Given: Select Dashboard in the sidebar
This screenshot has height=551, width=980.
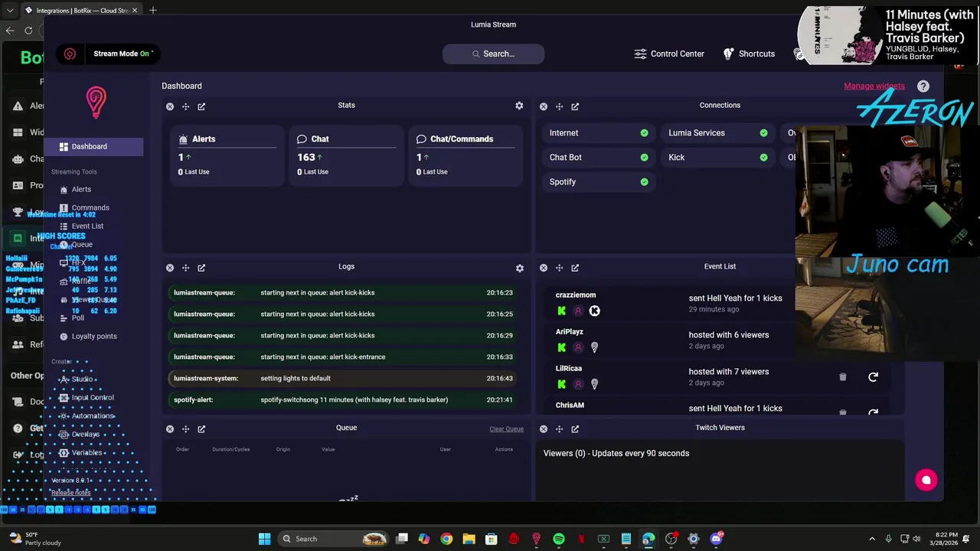Looking at the screenshot, I should 93,146.
